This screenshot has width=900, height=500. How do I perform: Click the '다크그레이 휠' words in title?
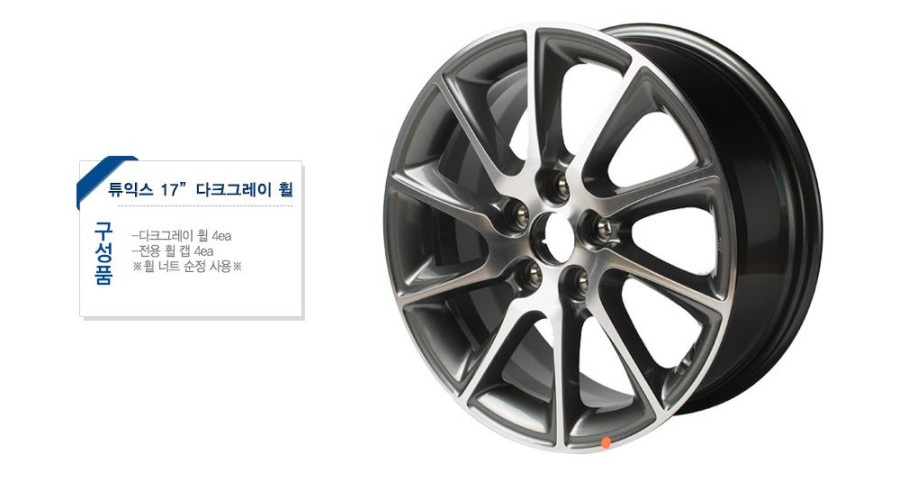click(x=245, y=189)
